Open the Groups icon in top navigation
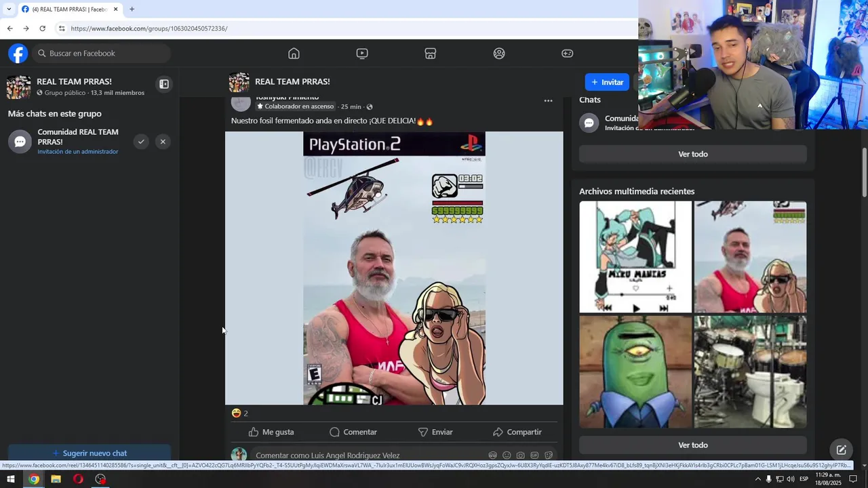 tap(499, 54)
